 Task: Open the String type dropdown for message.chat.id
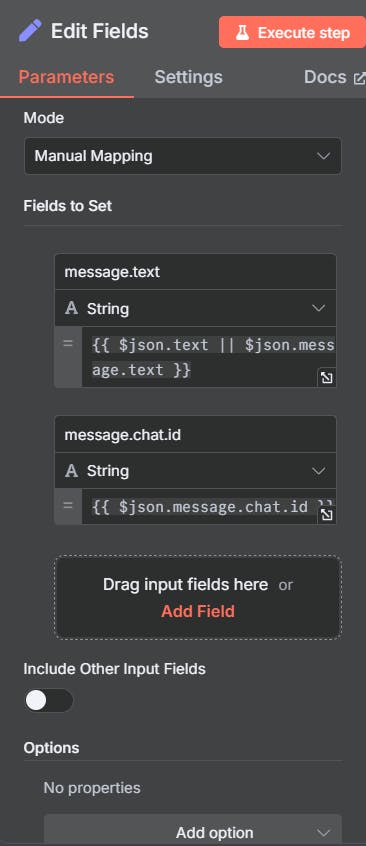pyautogui.click(x=195, y=470)
